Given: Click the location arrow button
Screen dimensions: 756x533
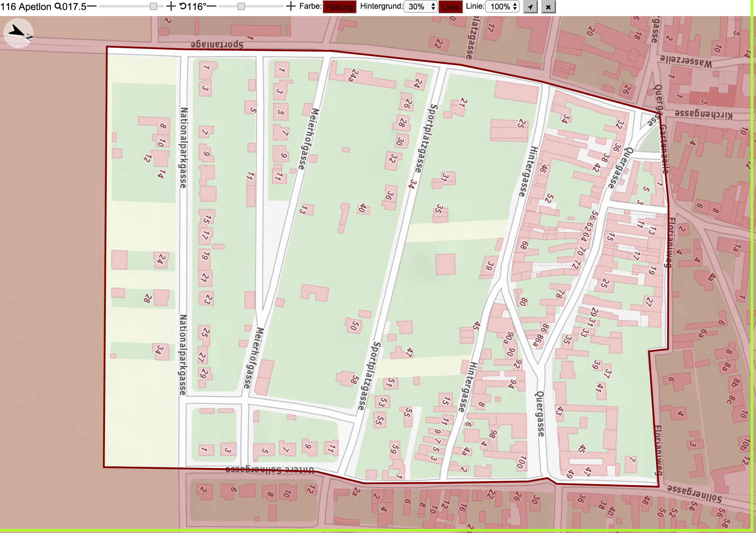Looking at the screenshot, I should [531, 7].
